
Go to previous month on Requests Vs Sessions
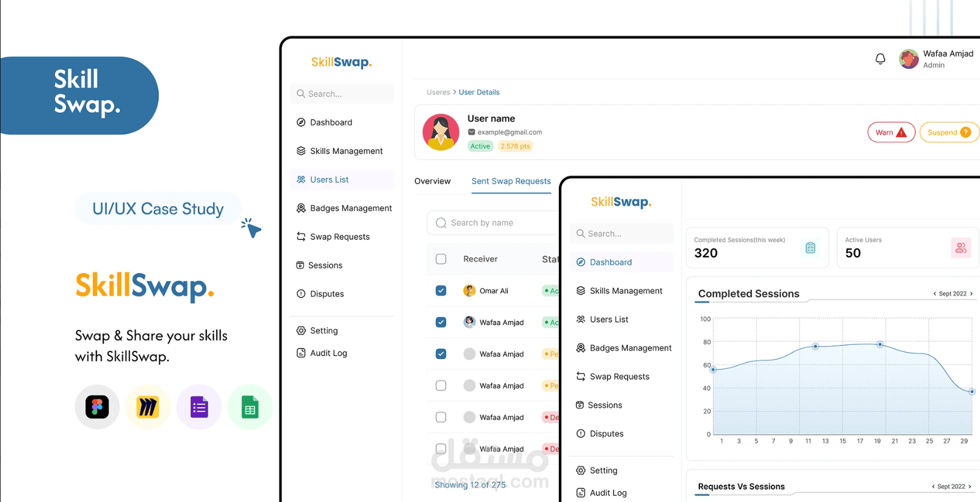point(933,486)
